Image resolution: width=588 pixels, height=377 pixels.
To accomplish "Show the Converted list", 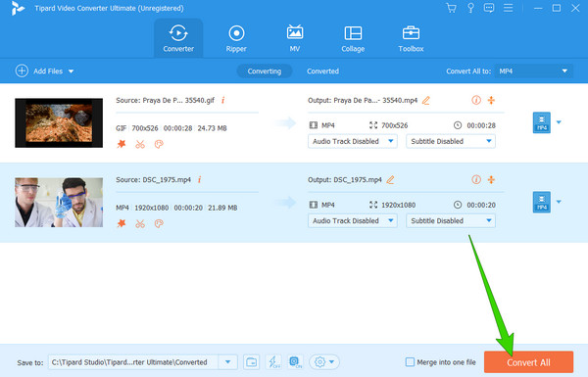I will click(x=322, y=71).
